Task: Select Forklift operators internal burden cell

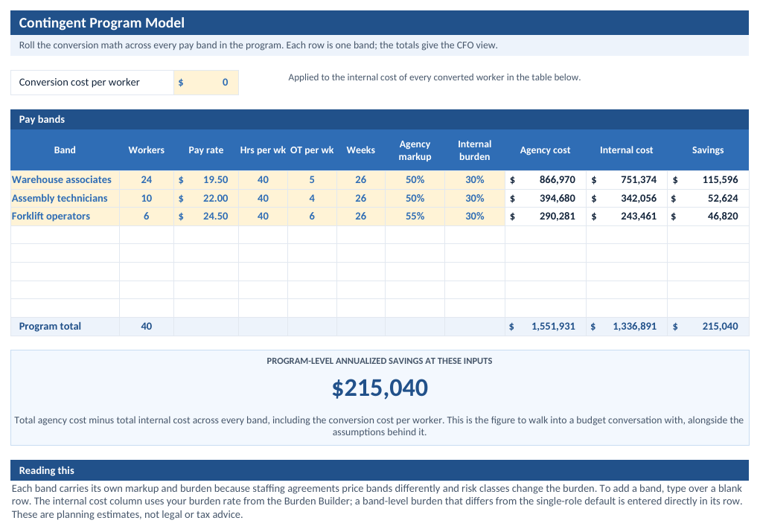Action: pyautogui.click(x=474, y=216)
